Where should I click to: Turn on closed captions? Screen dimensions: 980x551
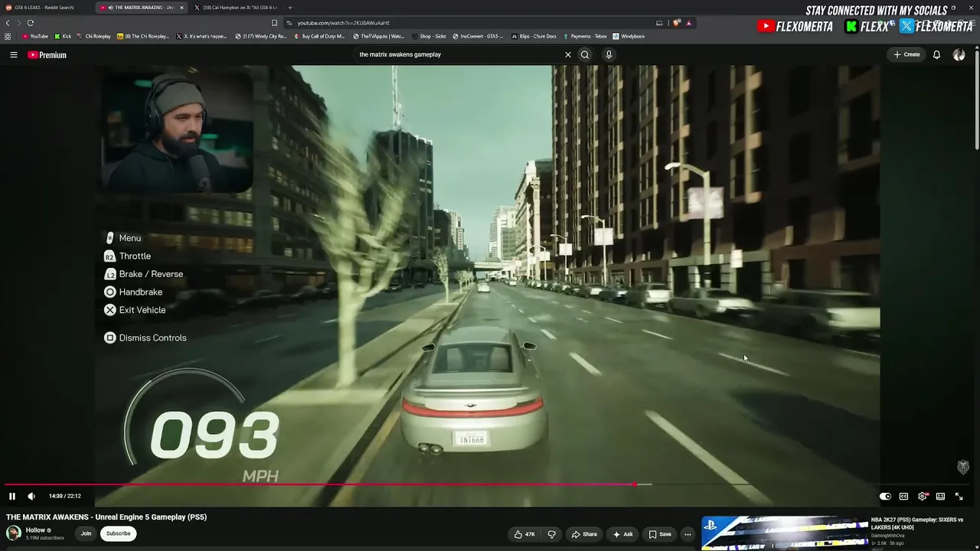click(903, 496)
